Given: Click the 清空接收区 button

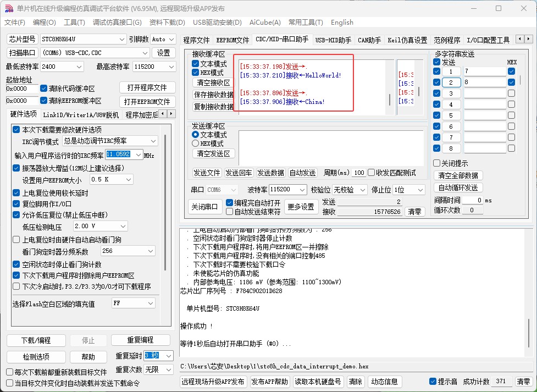Looking at the screenshot, I should tap(213, 82).
